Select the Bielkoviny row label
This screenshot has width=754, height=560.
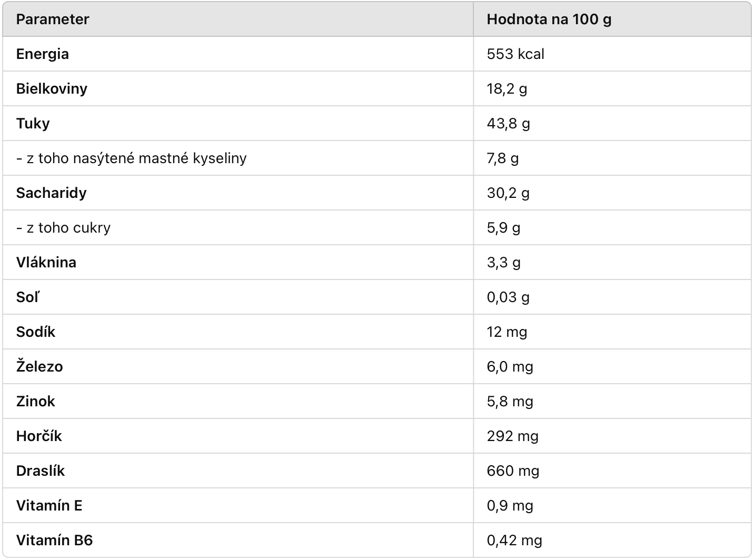click(52, 89)
